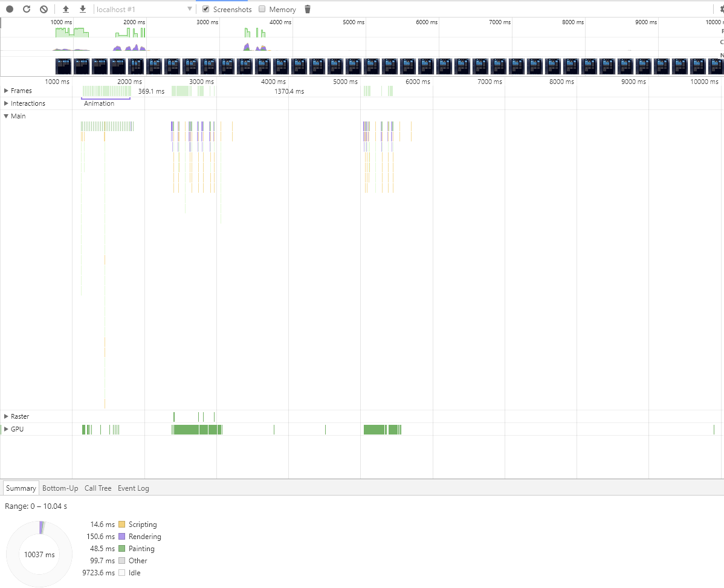Save profile with the download arrow
This screenshot has width=724, height=588.
click(x=83, y=9)
